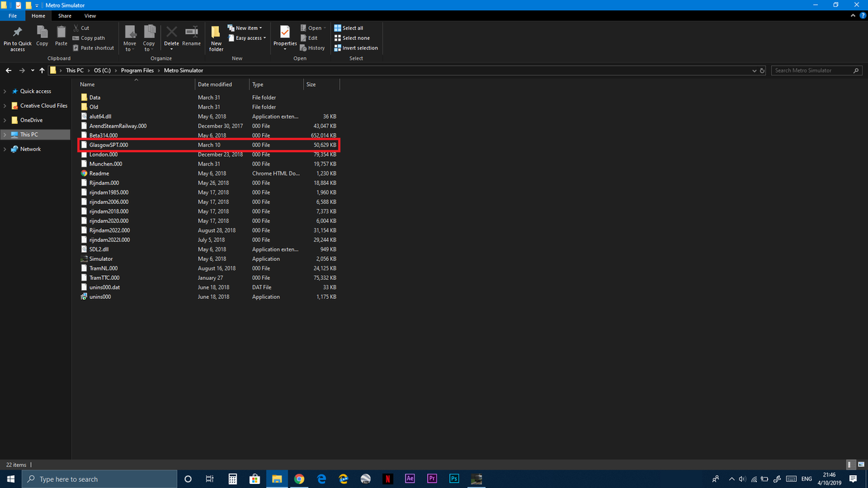Viewport: 868px width, 488px height.
Task: Expand the Network tree node
Action: pyautogui.click(x=5, y=149)
